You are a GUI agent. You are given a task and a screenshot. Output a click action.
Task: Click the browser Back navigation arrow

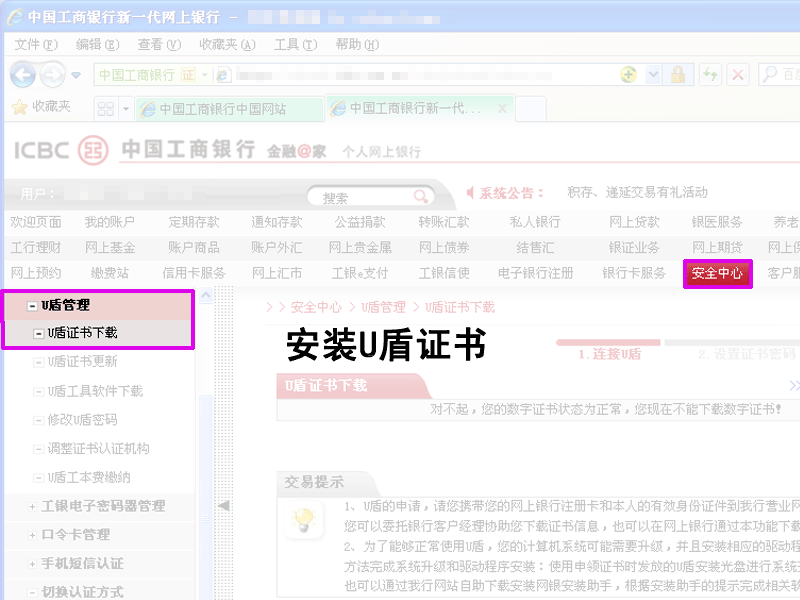(22, 75)
